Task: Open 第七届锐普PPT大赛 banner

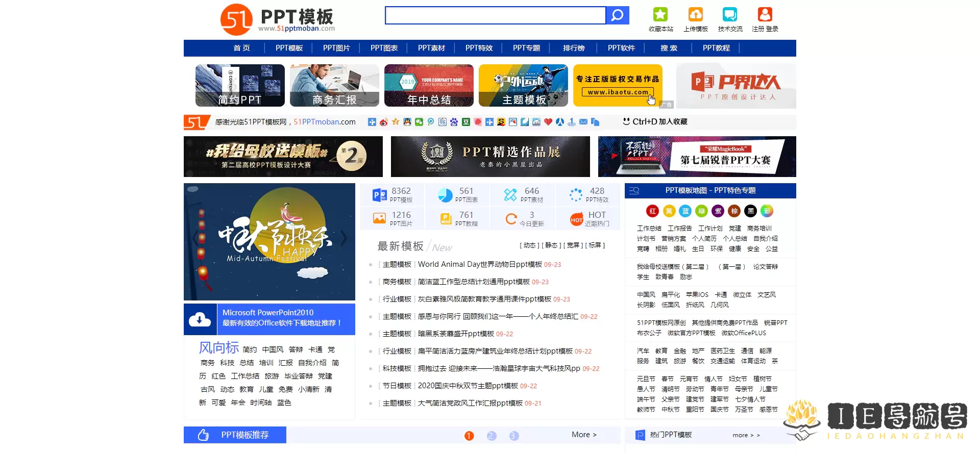Action: 697,157
